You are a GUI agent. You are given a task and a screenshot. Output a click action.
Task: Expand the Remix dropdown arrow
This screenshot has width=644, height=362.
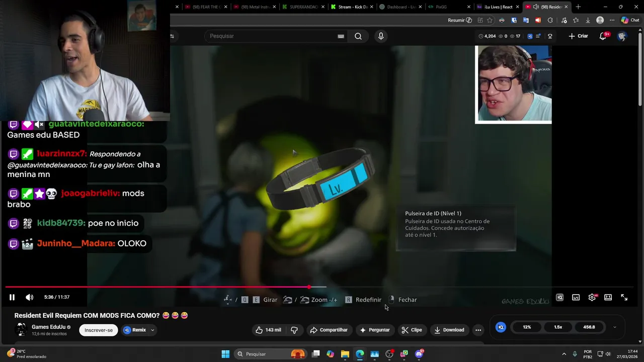click(152, 330)
